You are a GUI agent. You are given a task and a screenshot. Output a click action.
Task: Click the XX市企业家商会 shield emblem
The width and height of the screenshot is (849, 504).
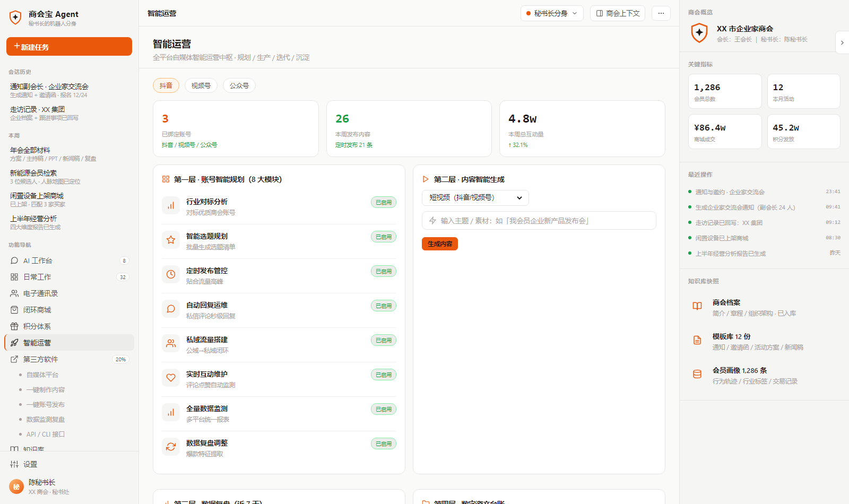699,33
